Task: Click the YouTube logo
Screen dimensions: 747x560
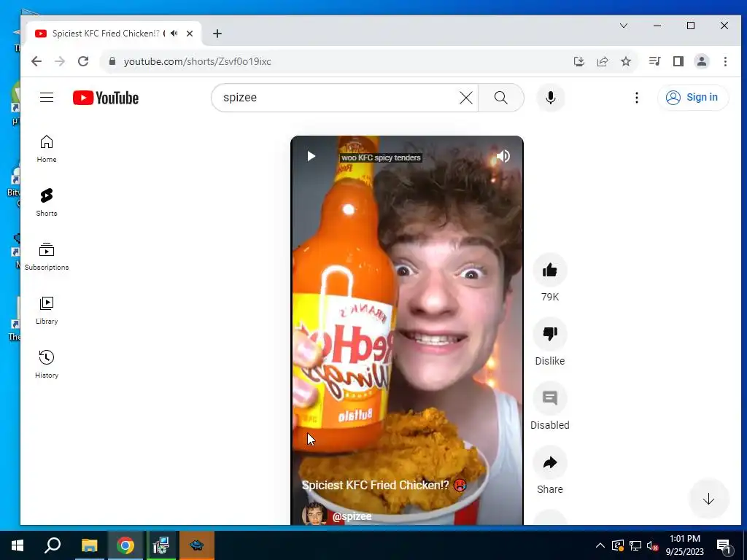Action: [x=106, y=98]
